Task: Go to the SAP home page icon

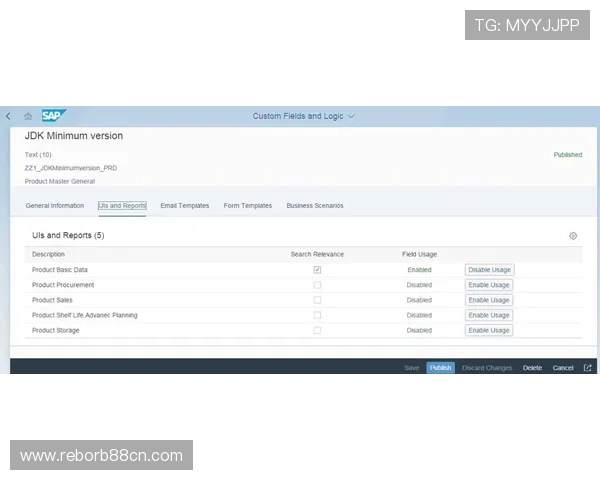Action: coord(28,116)
